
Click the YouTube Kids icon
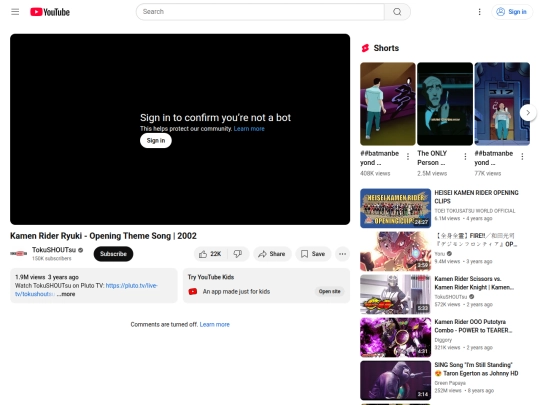(193, 292)
